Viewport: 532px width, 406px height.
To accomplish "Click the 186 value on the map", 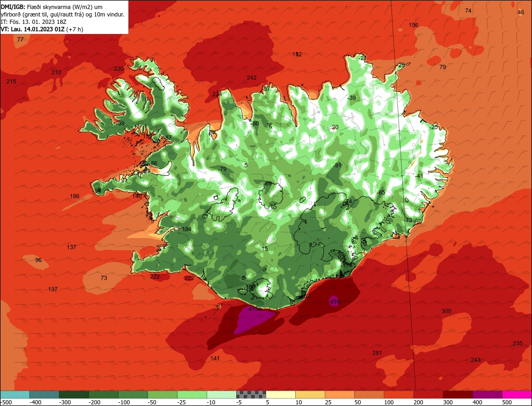I will 74,196.
